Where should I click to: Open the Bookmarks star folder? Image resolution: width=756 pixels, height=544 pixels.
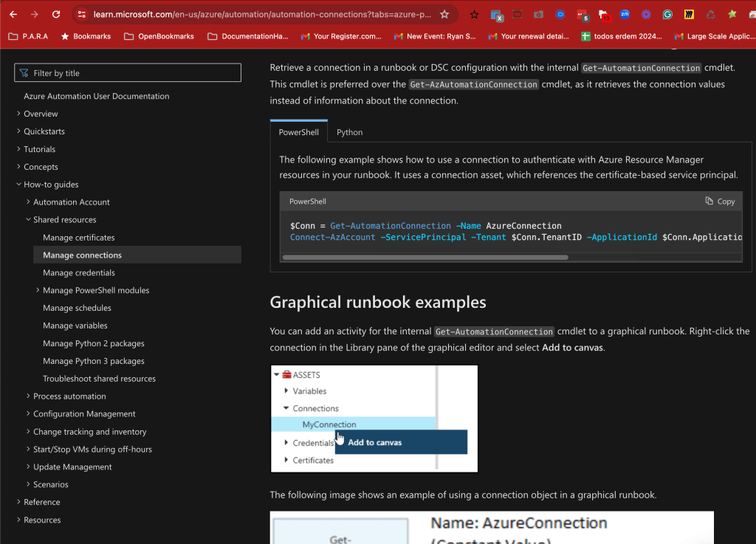86,36
